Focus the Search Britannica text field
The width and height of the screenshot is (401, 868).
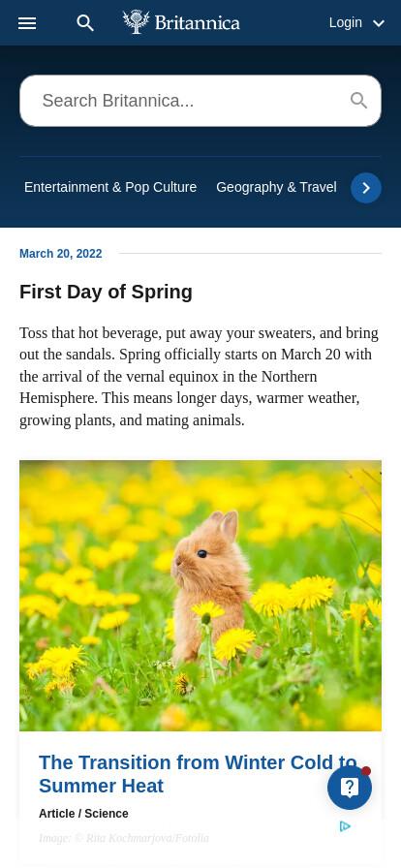click(188, 101)
